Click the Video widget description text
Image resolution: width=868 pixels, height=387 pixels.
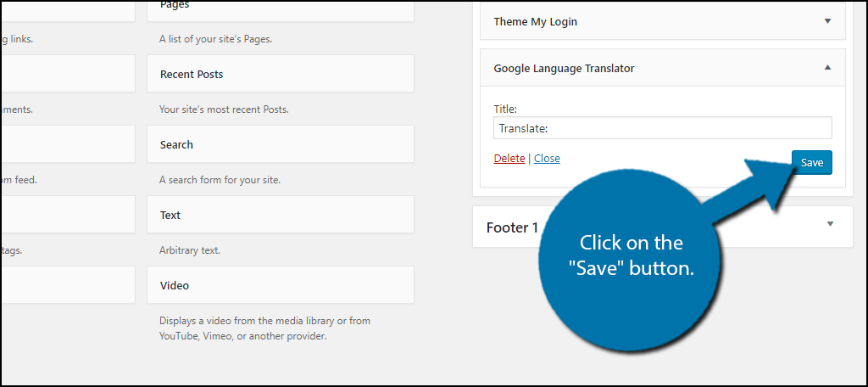[265, 328]
